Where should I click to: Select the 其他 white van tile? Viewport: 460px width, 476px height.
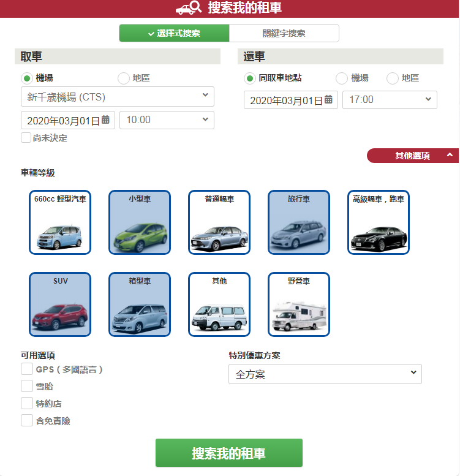tap(219, 304)
